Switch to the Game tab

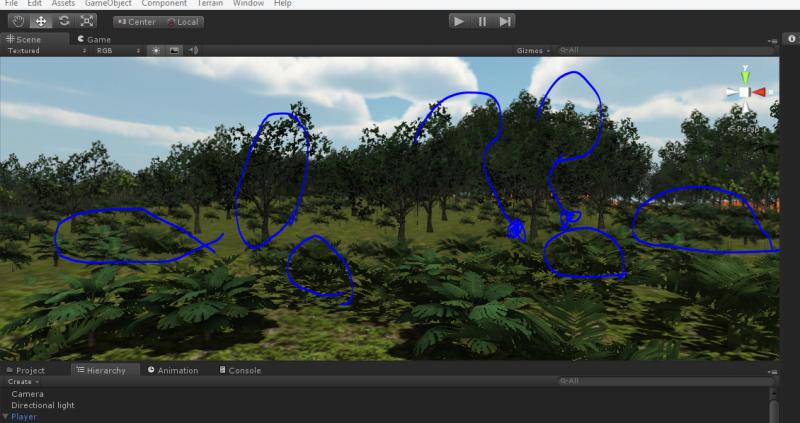pyautogui.click(x=94, y=39)
